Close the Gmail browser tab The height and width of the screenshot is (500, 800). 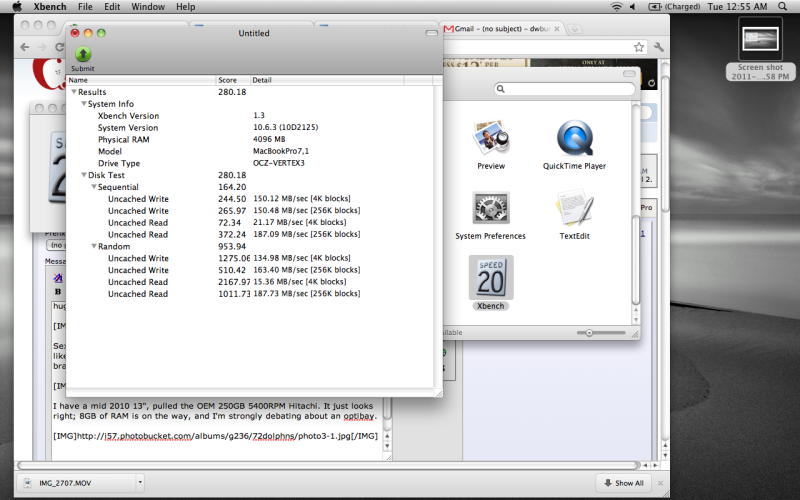(x=557, y=29)
